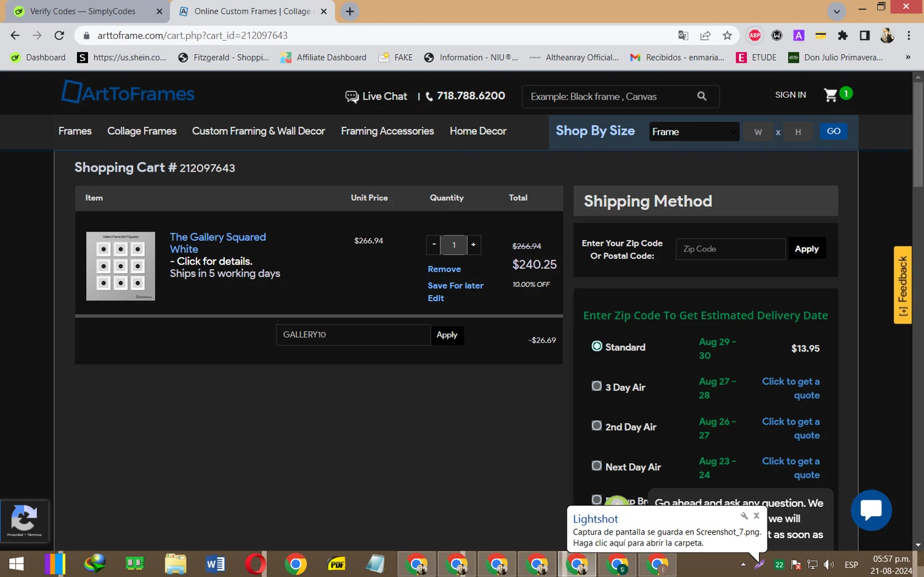Viewport: 924px width, 577px height.
Task: Open Lightshot notification settings wrench
Action: tap(744, 516)
